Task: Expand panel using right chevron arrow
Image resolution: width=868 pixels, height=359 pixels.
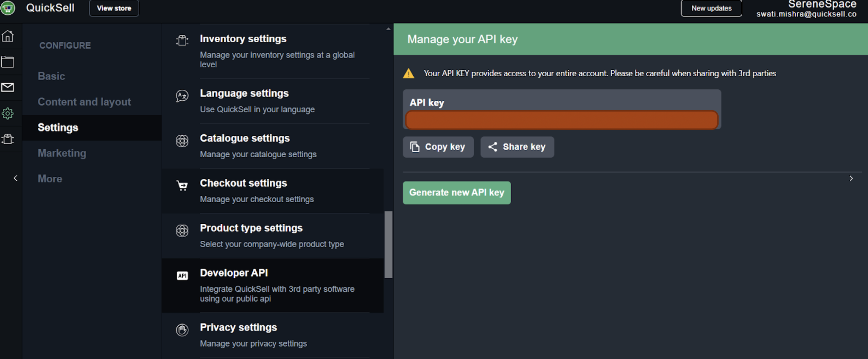Action: pyautogui.click(x=851, y=178)
